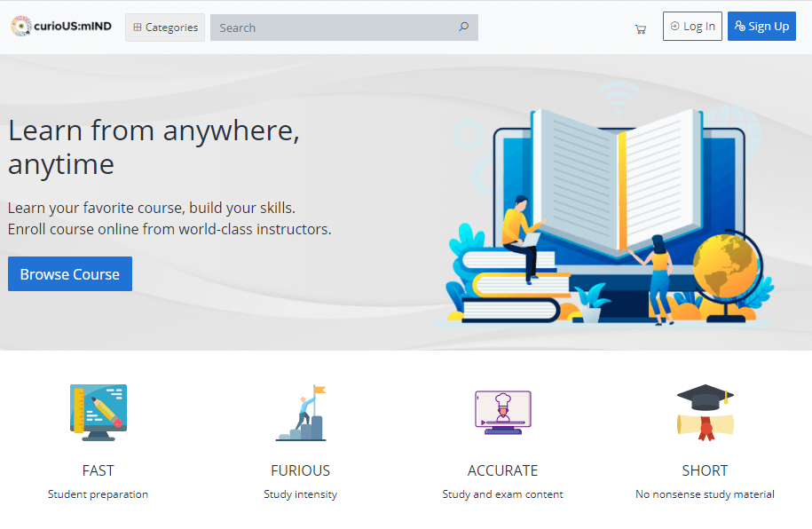This screenshot has height=529, width=812.
Task: Click the FURIOUS heading text
Action: coord(300,470)
